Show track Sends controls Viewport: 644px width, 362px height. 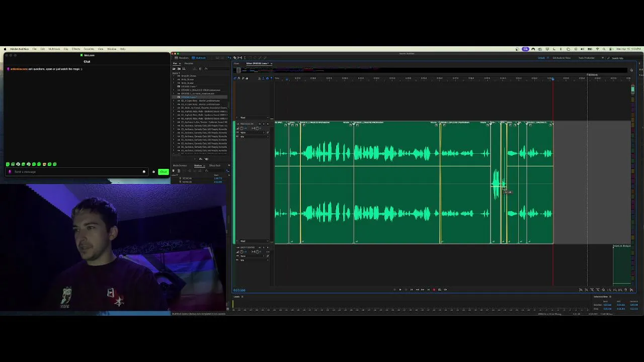(243, 78)
